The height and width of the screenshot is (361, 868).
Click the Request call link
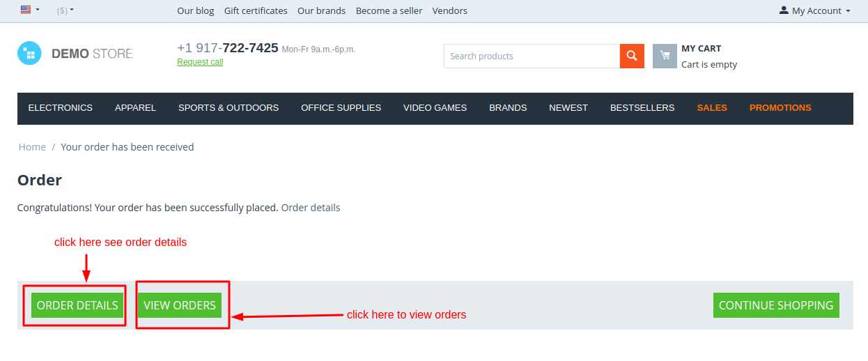coord(200,62)
